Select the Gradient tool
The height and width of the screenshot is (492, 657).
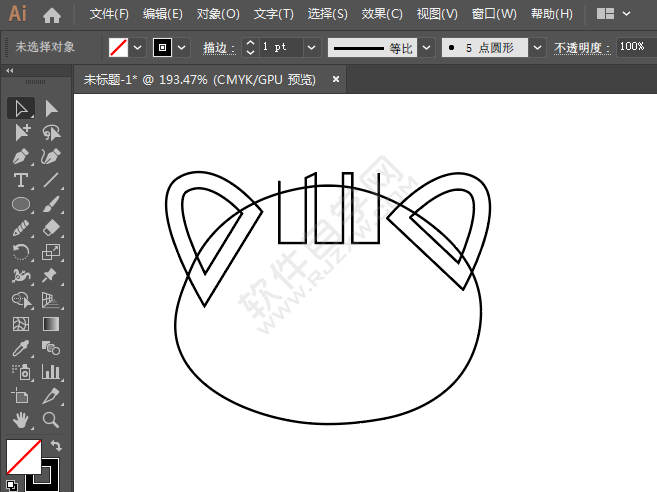pyautogui.click(x=51, y=324)
